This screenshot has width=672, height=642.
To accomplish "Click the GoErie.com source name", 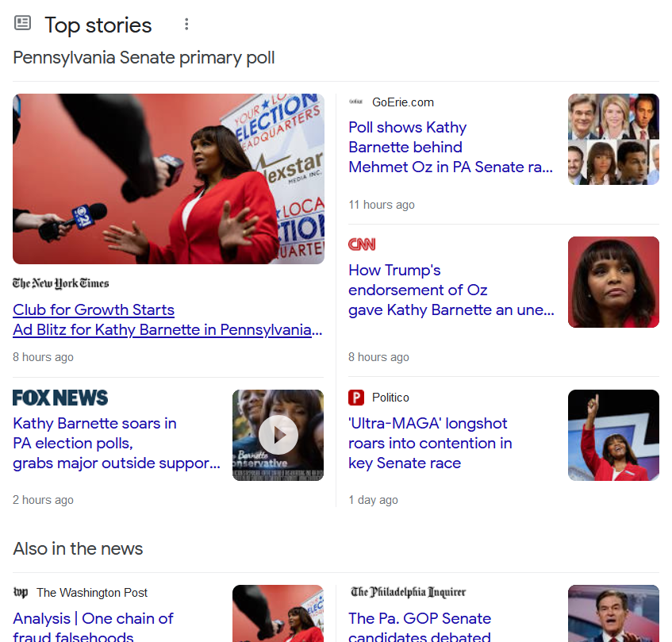I will (x=403, y=102).
